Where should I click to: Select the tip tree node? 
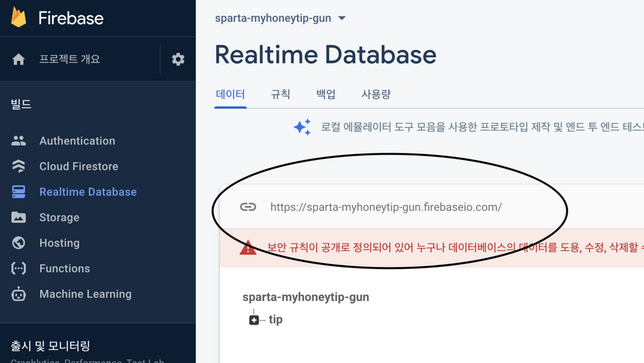click(275, 319)
